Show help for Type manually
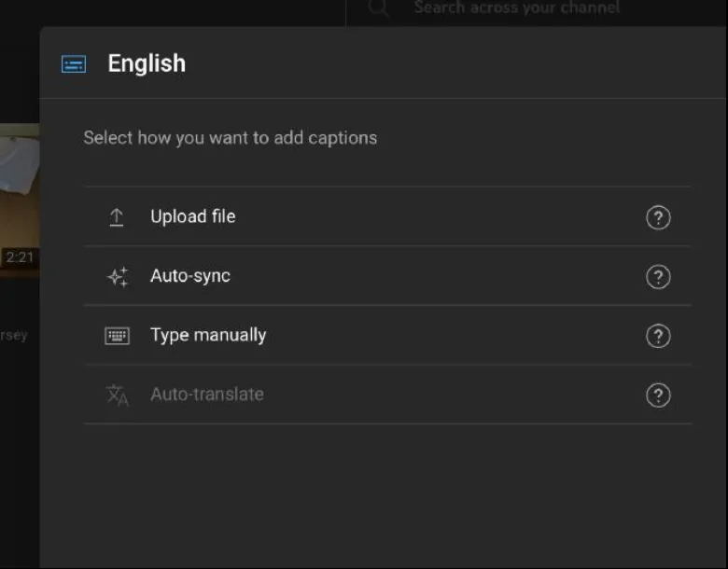 658,336
